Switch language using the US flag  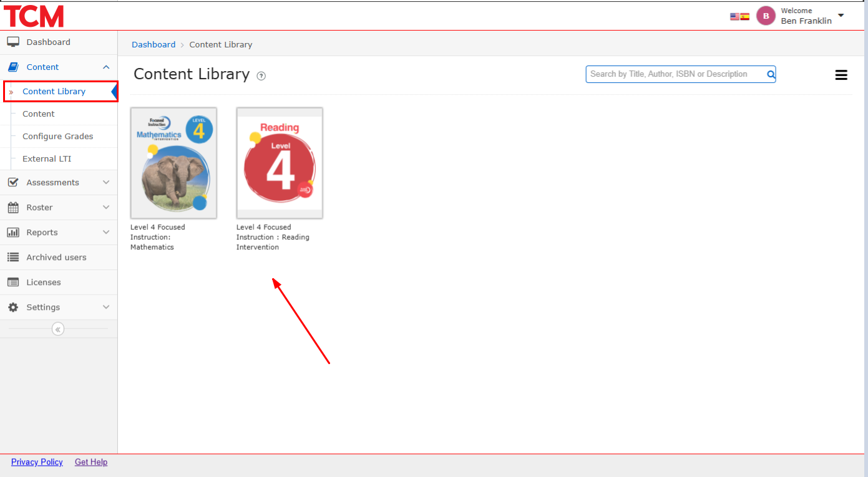[735, 17]
